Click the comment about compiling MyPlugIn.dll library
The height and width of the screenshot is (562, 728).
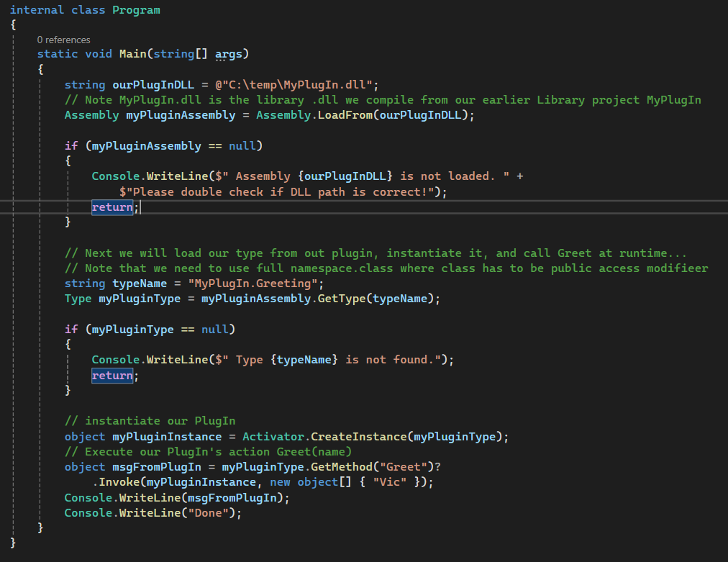click(382, 100)
